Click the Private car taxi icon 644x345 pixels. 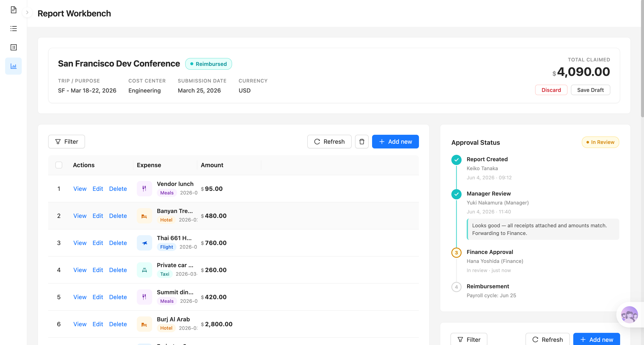pyautogui.click(x=144, y=270)
